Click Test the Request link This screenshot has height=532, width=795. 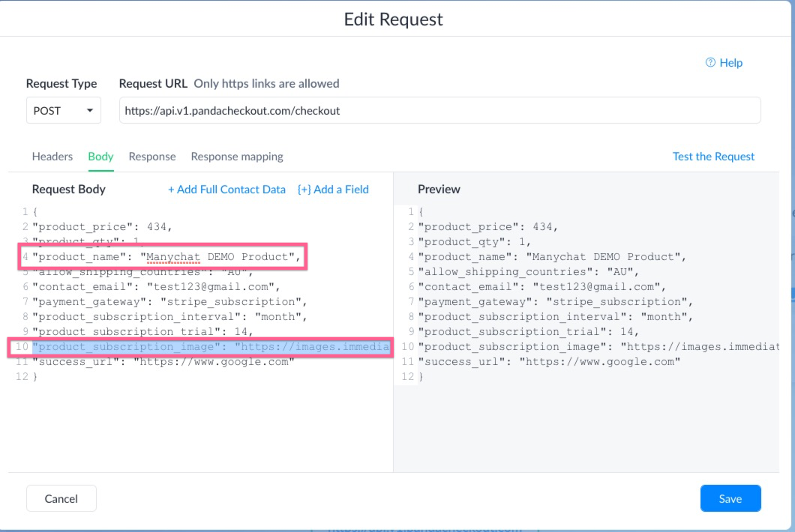pos(713,157)
